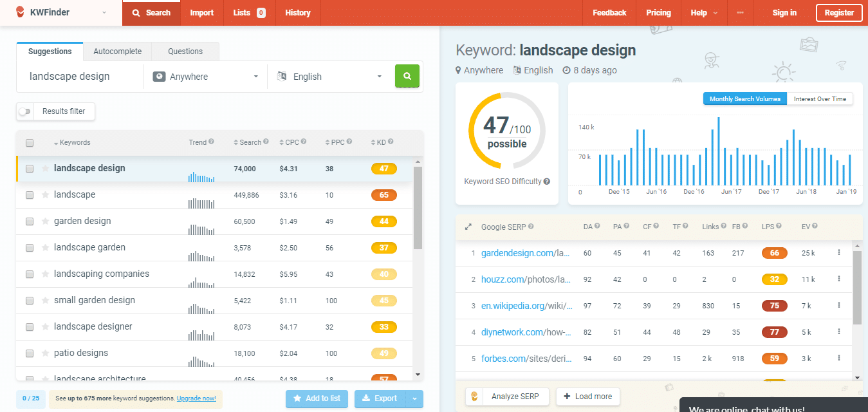Viewport: 868px width, 412px height.
Task: Click help icon next to Google SERP
Action: (531, 227)
